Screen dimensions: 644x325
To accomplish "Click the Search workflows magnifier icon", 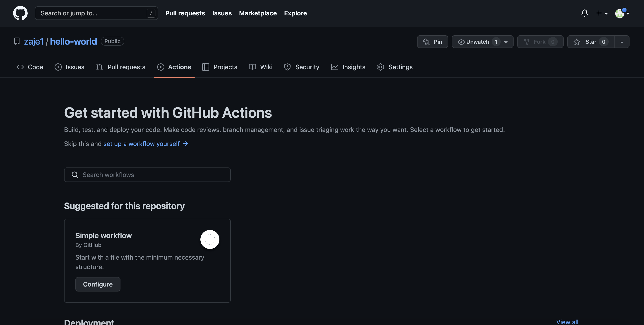I will (75, 175).
